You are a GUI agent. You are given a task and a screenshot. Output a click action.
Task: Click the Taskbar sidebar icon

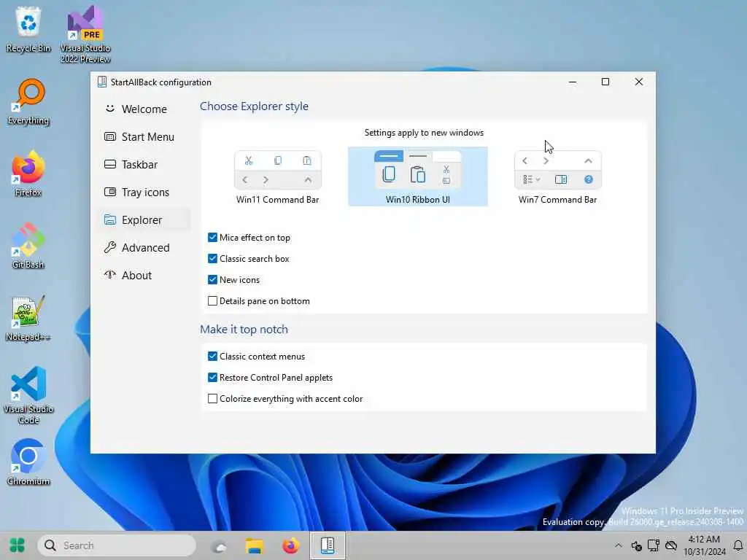[x=110, y=164]
